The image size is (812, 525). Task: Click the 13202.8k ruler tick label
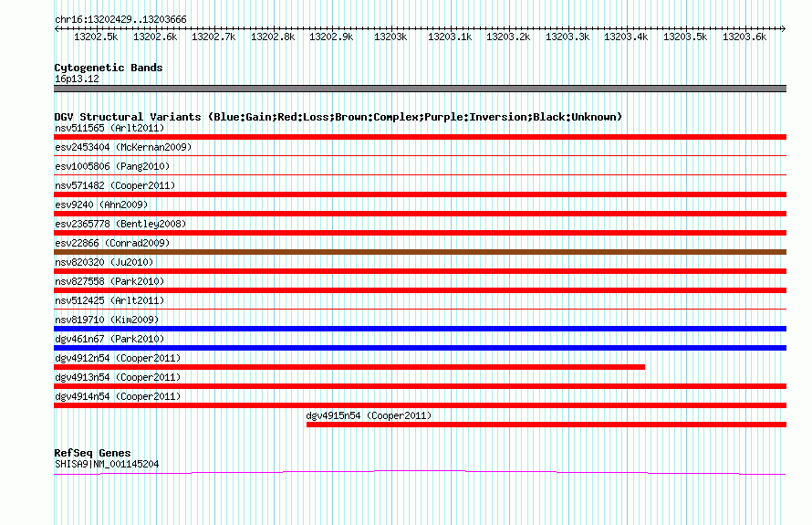click(x=273, y=37)
